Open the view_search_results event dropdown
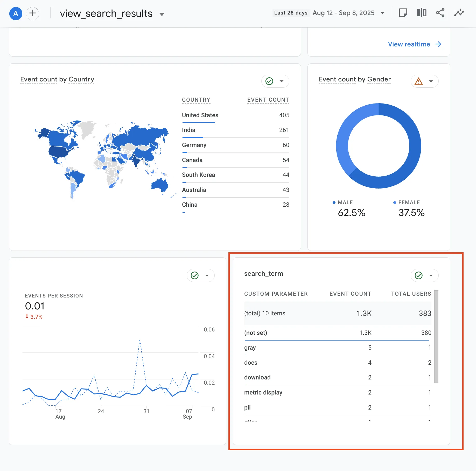Image resolution: width=476 pixels, height=471 pixels. 162,14
